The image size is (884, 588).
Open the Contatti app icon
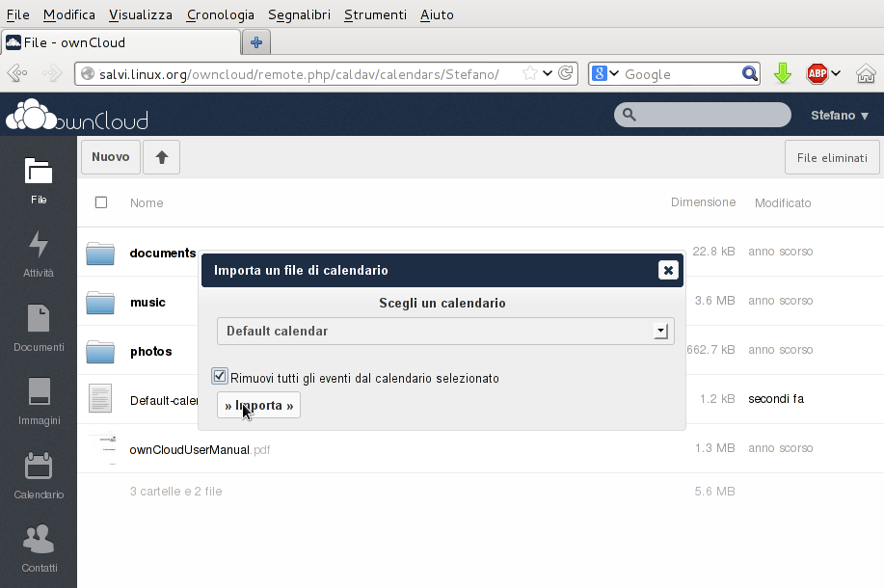point(39,548)
